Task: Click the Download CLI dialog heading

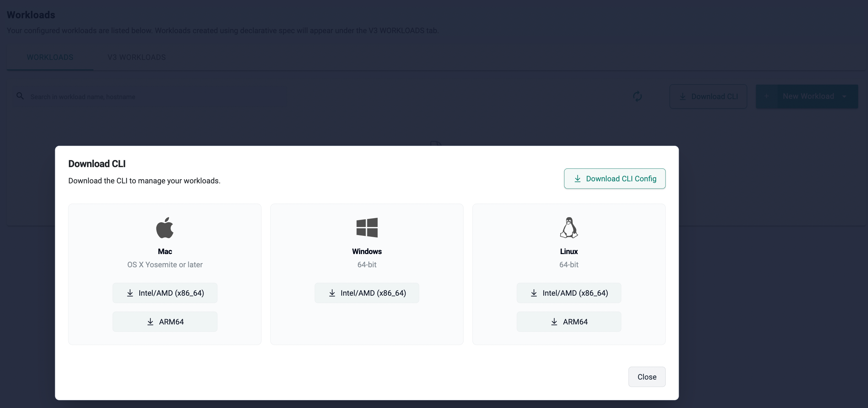Action: (97, 164)
